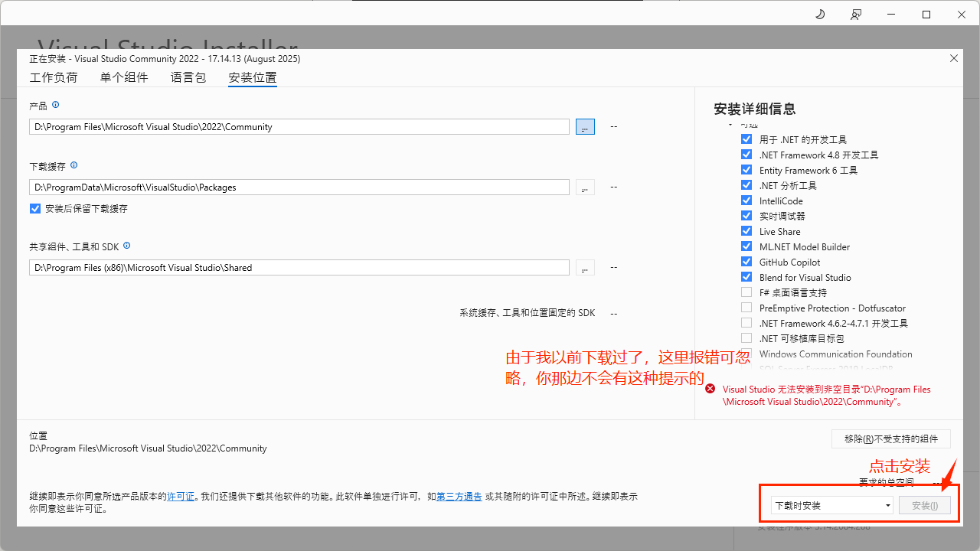
Task: Toggle dark theme with the moon icon
Action: coord(820,15)
